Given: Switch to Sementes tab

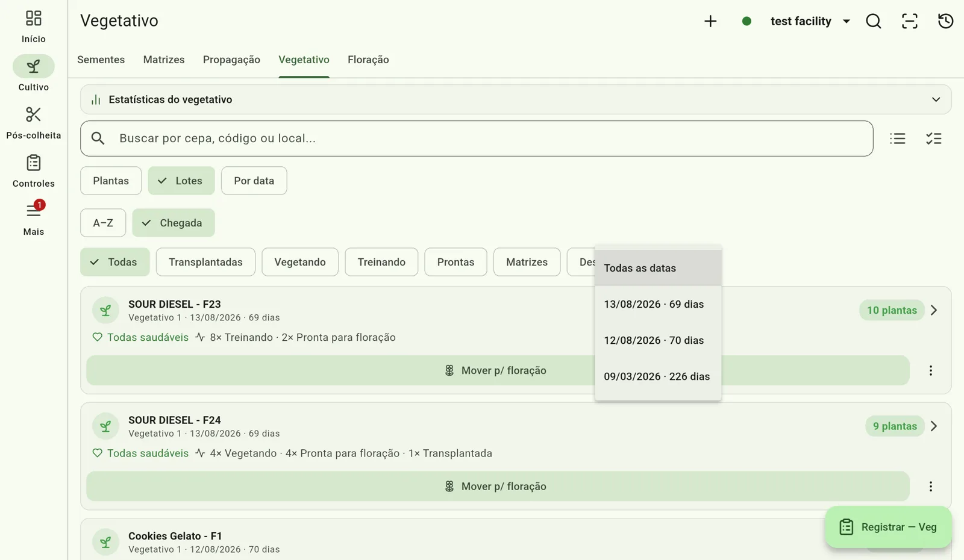Looking at the screenshot, I should pyautogui.click(x=101, y=60).
